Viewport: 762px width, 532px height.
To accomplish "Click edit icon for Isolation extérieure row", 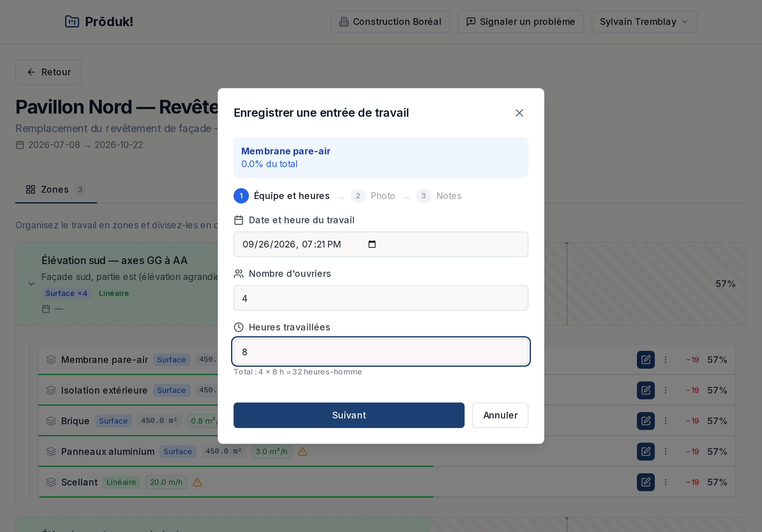I will point(646,390).
